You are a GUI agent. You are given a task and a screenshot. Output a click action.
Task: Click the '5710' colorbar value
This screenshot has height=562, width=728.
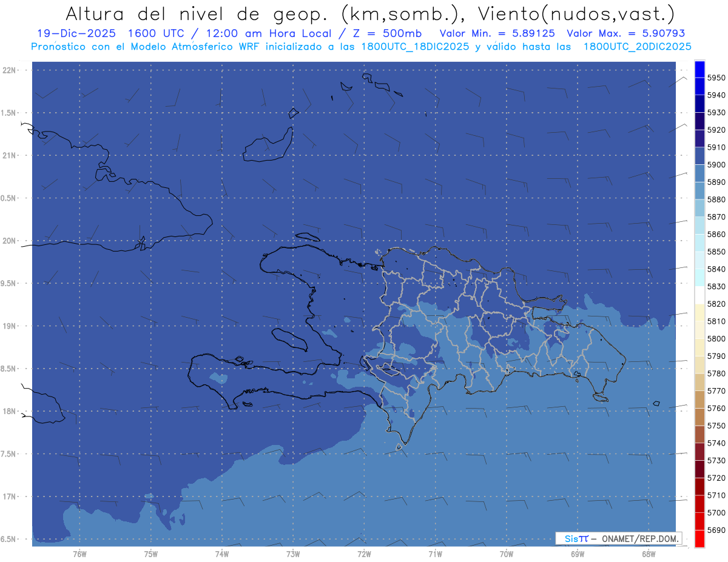(x=716, y=495)
